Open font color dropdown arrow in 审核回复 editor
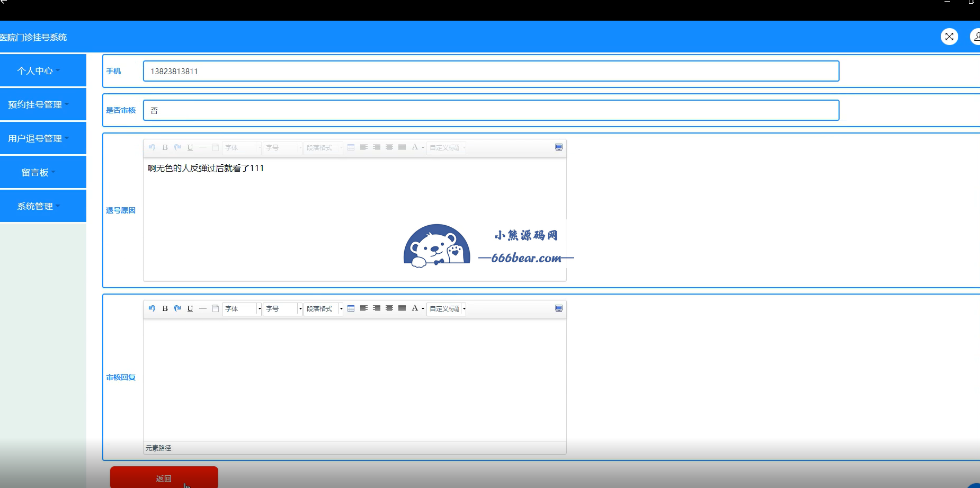The height and width of the screenshot is (488, 980). point(423,308)
